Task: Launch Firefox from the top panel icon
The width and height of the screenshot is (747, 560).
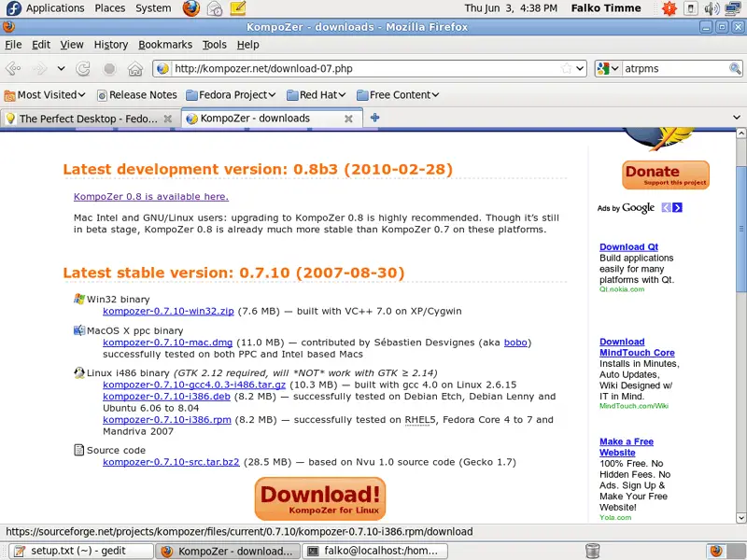Action: coord(191,8)
